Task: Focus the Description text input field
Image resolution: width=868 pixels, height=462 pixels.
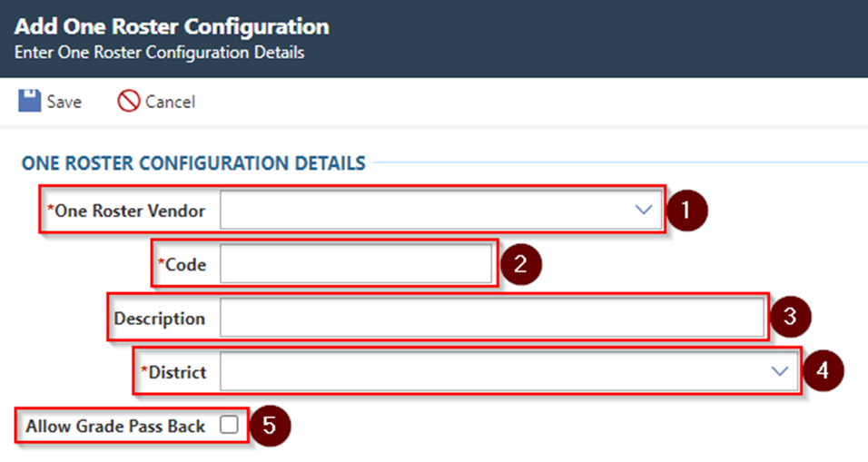Action: [492, 318]
